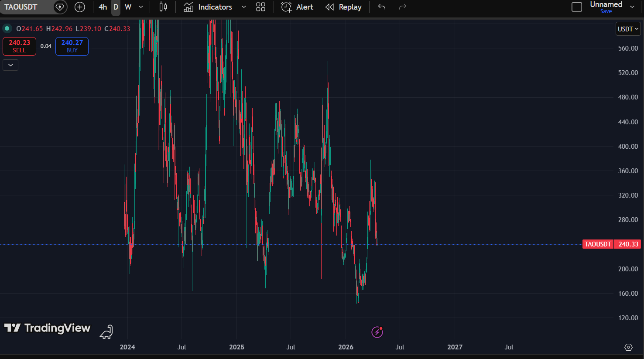Image resolution: width=644 pixels, height=359 pixels.
Task: Click the O241.65 open value in legend
Action: click(30, 29)
